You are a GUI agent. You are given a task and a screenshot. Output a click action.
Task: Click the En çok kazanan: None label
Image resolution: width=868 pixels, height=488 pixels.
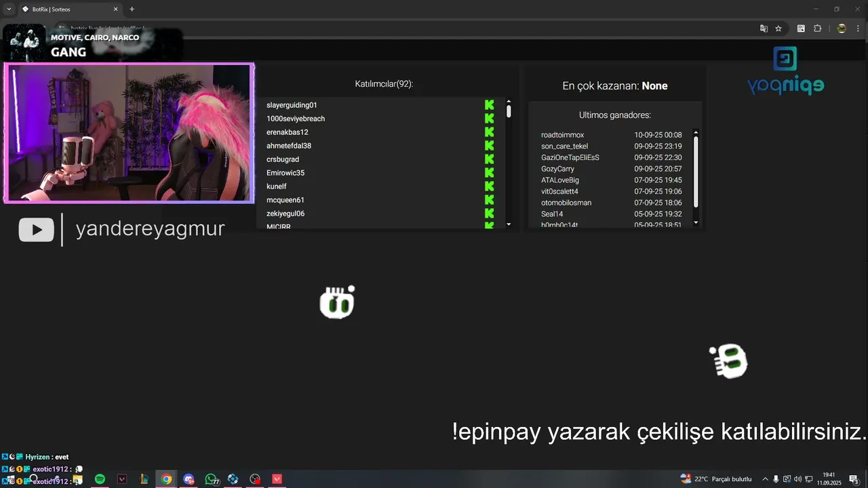[615, 86]
